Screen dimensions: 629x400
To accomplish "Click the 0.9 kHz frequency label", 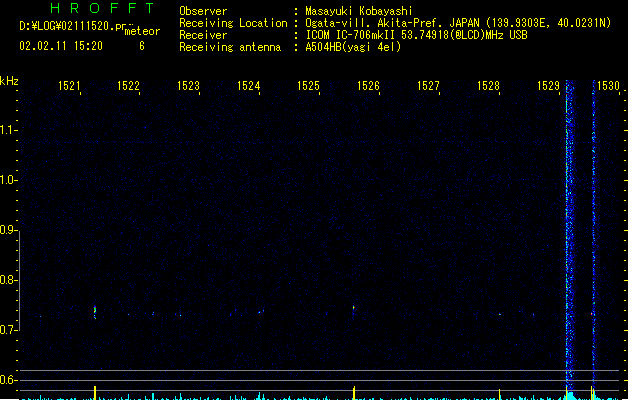I will pyautogui.click(x=8, y=230).
